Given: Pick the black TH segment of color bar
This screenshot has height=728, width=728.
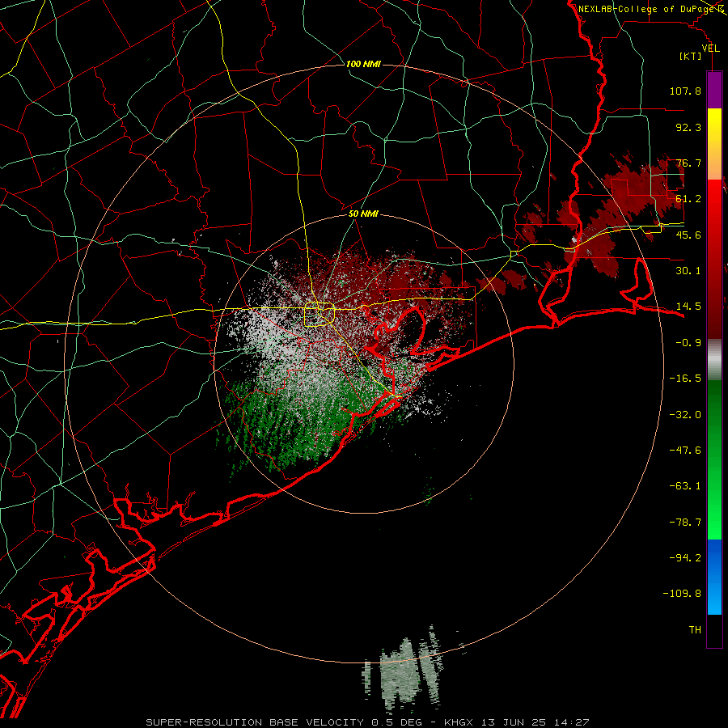Looking at the screenshot, I should 714,630.
